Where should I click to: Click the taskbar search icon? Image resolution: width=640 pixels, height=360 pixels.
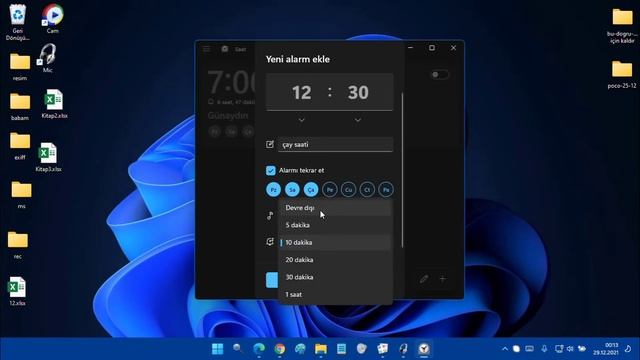coord(238,349)
